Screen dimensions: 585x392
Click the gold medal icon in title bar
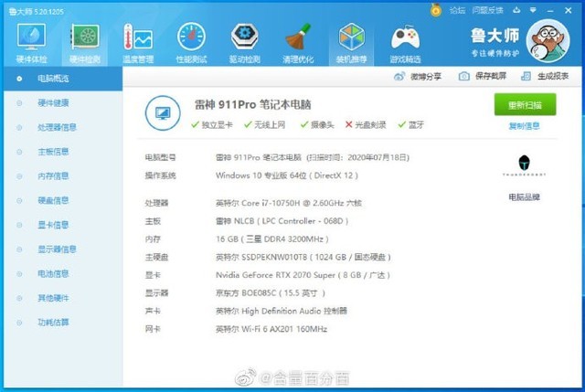click(436, 10)
